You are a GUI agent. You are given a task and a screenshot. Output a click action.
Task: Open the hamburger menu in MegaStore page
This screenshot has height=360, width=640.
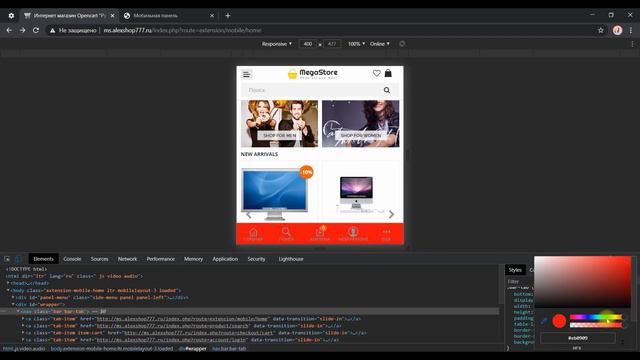pos(247,74)
